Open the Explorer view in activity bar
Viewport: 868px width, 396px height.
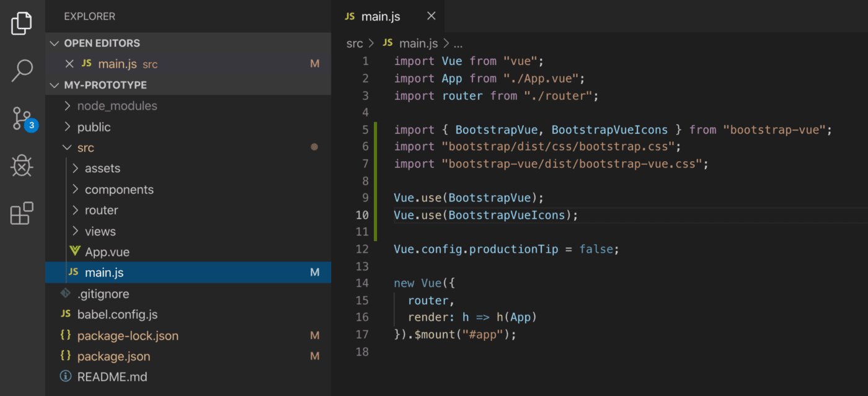[22, 23]
